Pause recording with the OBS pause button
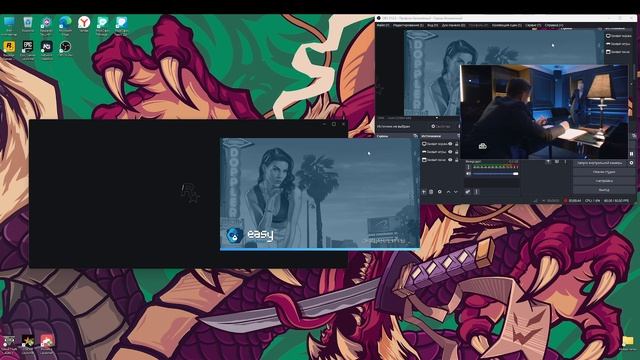This screenshot has width=640, height=360. click(x=631, y=154)
